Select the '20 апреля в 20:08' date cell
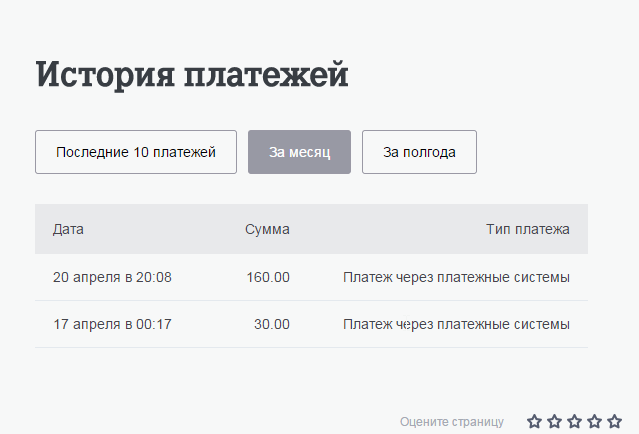Image resolution: width=639 pixels, height=434 pixels. [112, 277]
